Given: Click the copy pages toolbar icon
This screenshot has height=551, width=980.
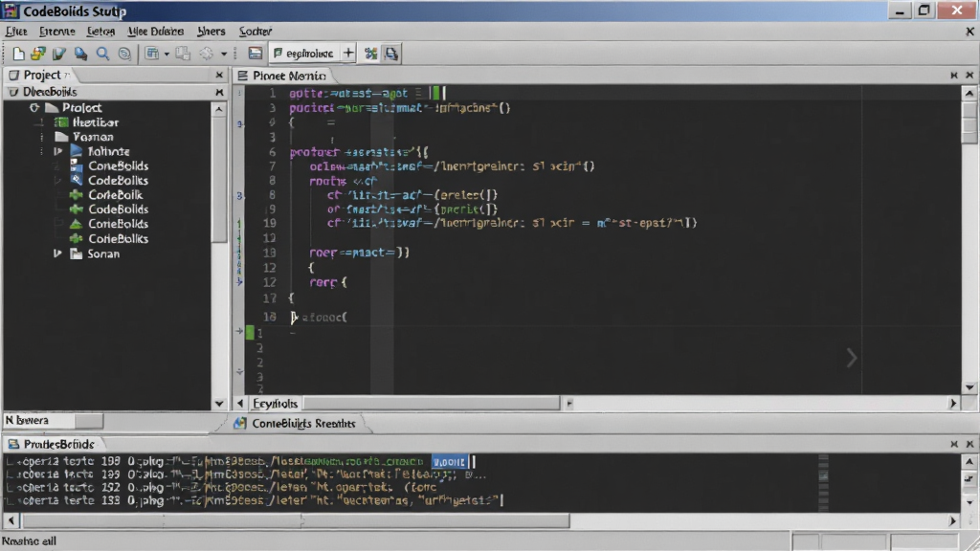Looking at the screenshot, I should tap(183, 54).
